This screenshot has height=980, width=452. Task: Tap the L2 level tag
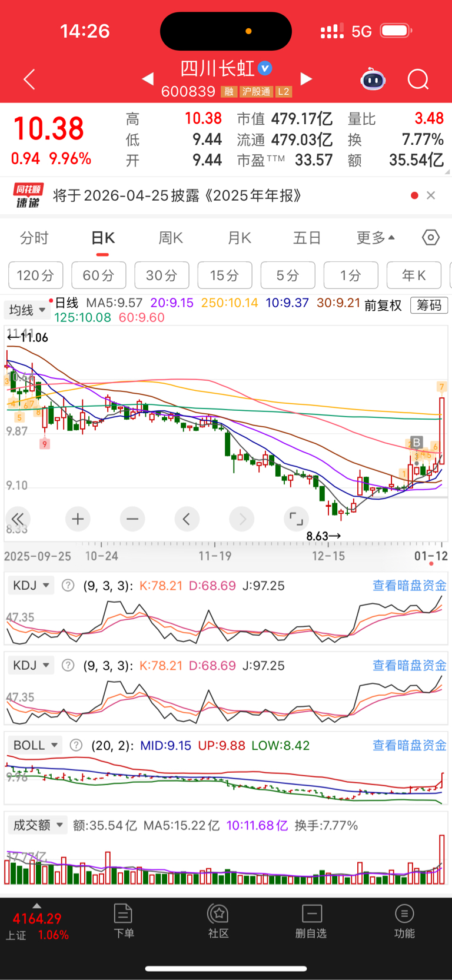point(284,92)
